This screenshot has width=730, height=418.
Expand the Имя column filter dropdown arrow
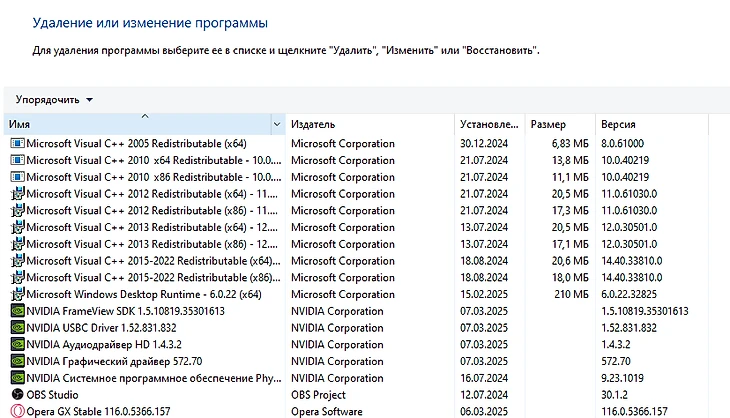277,124
